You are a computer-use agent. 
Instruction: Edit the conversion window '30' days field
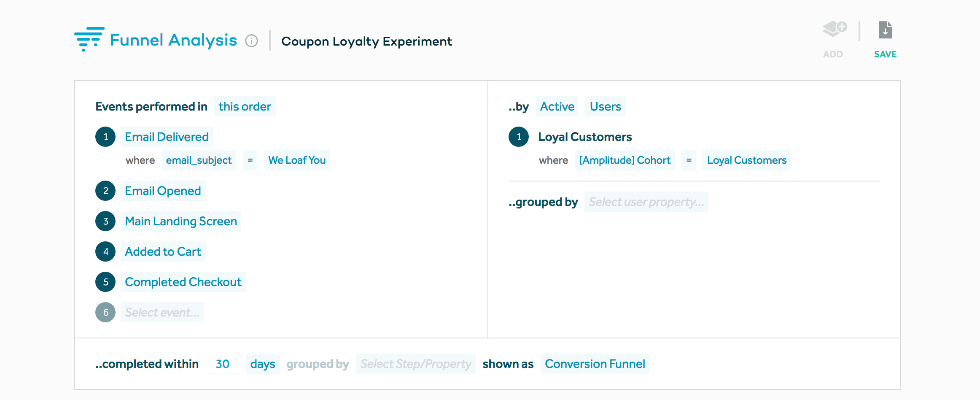[222, 364]
